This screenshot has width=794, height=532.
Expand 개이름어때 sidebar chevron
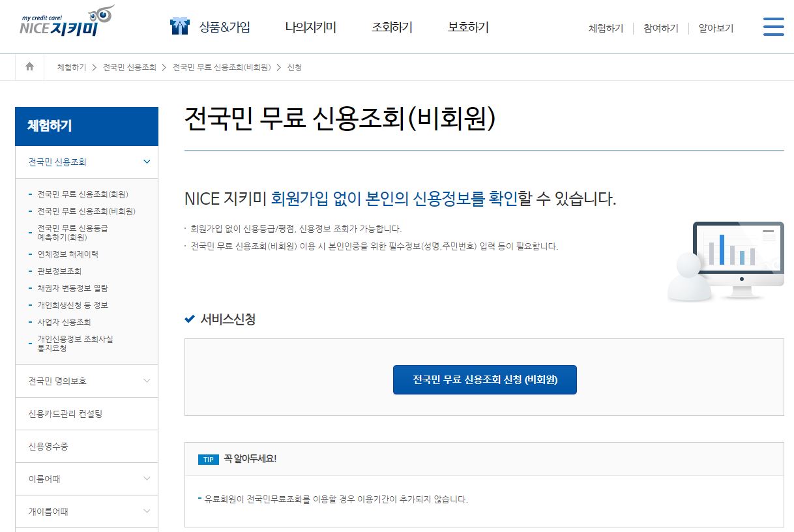pyautogui.click(x=147, y=511)
